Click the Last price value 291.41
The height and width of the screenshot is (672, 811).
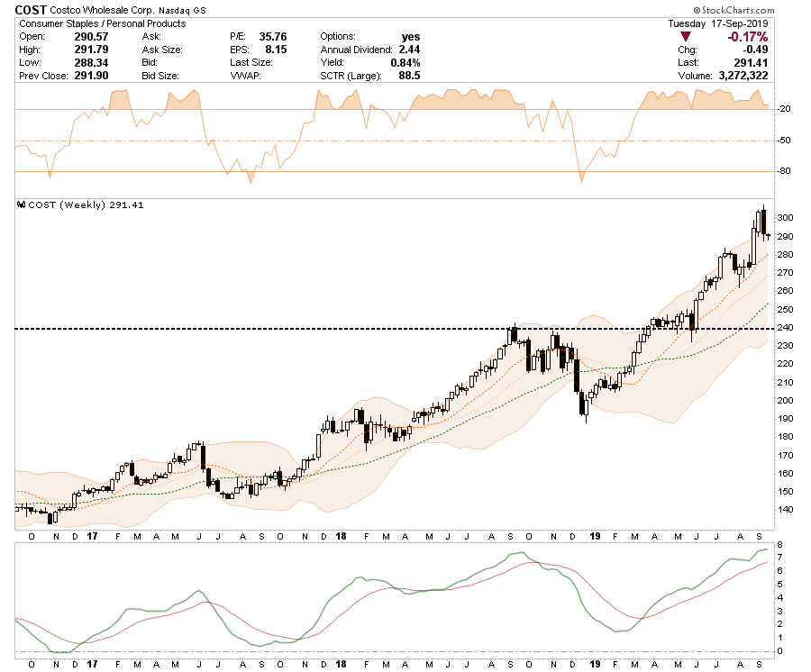point(751,62)
